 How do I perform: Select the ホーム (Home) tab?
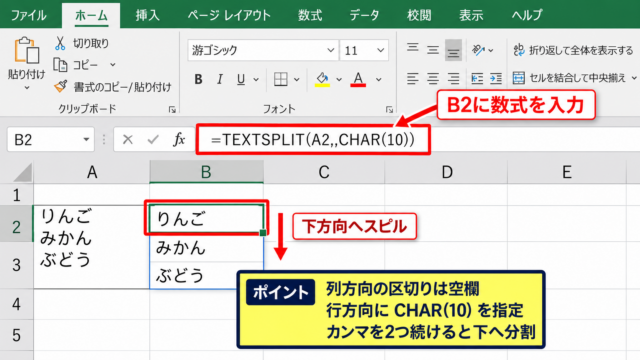(x=91, y=16)
